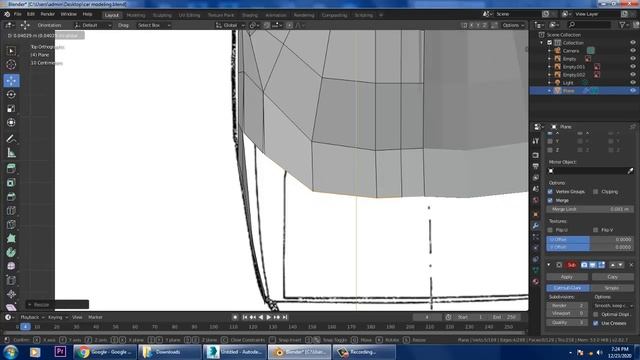Image resolution: width=640 pixels, height=360 pixels.
Task: Choose Simple subdivision type
Action: click(612, 288)
